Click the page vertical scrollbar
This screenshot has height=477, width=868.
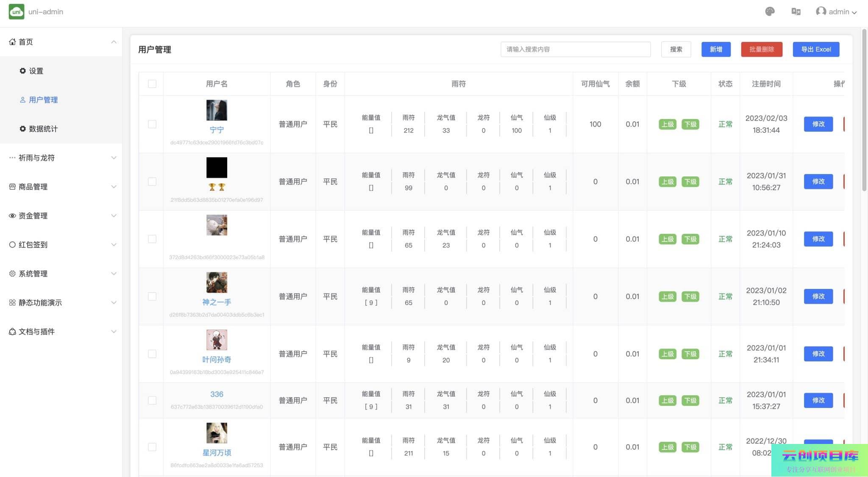click(864, 110)
